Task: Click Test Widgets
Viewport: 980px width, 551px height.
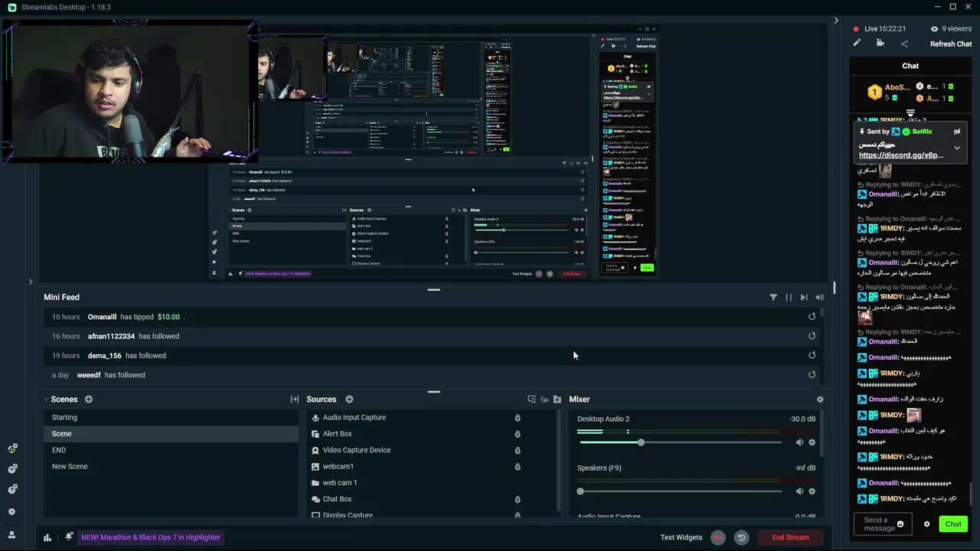Action: tap(681, 537)
